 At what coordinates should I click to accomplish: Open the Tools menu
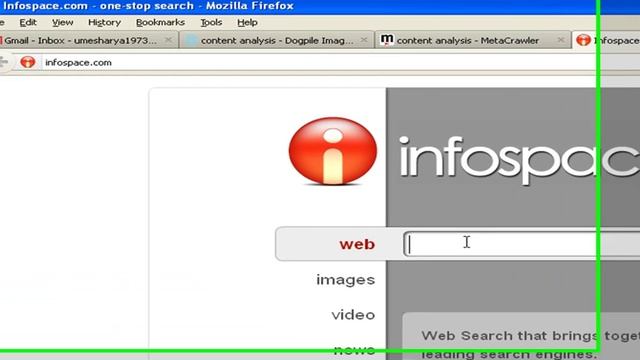click(x=211, y=22)
